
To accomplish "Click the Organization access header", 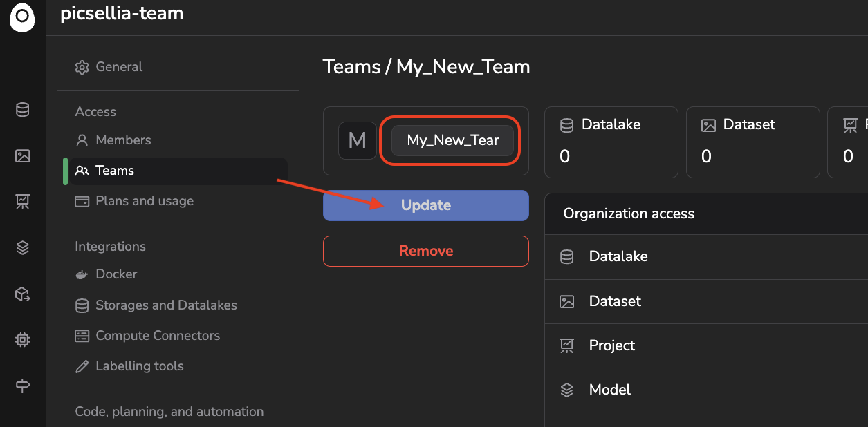I will [x=706, y=213].
